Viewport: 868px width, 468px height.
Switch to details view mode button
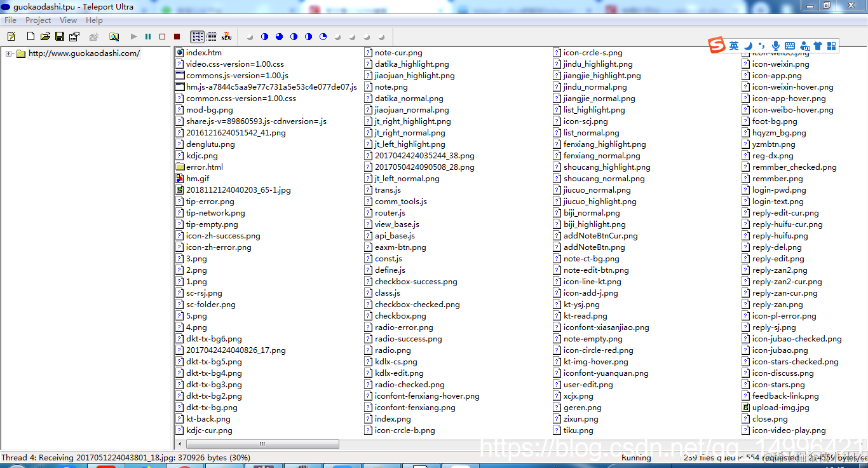click(212, 37)
